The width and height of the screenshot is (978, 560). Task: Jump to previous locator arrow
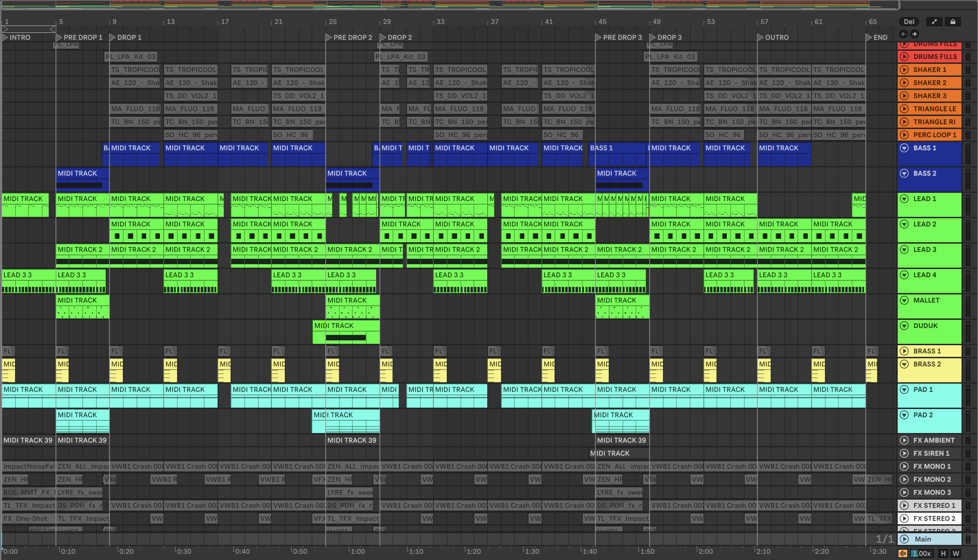click(x=904, y=34)
